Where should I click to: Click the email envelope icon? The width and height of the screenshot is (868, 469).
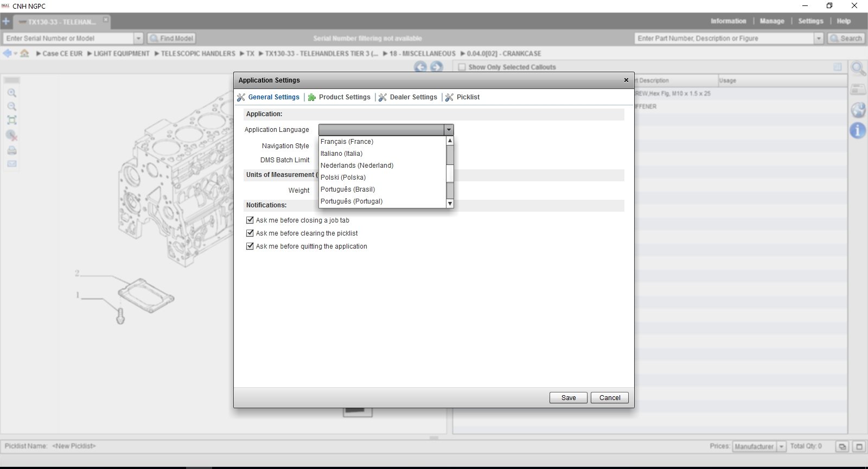pos(11,163)
